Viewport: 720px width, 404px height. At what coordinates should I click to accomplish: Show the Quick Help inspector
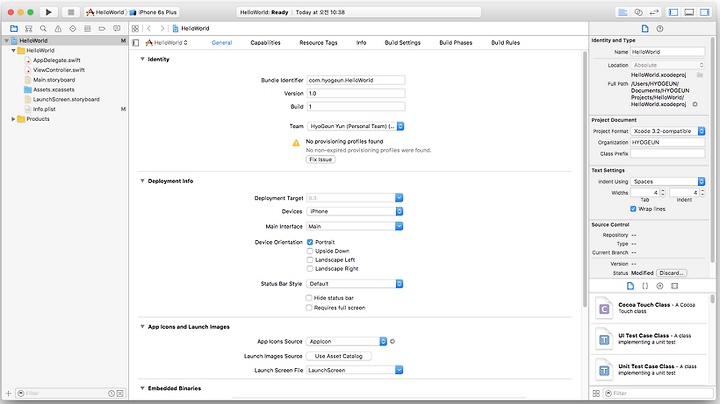click(660, 28)
